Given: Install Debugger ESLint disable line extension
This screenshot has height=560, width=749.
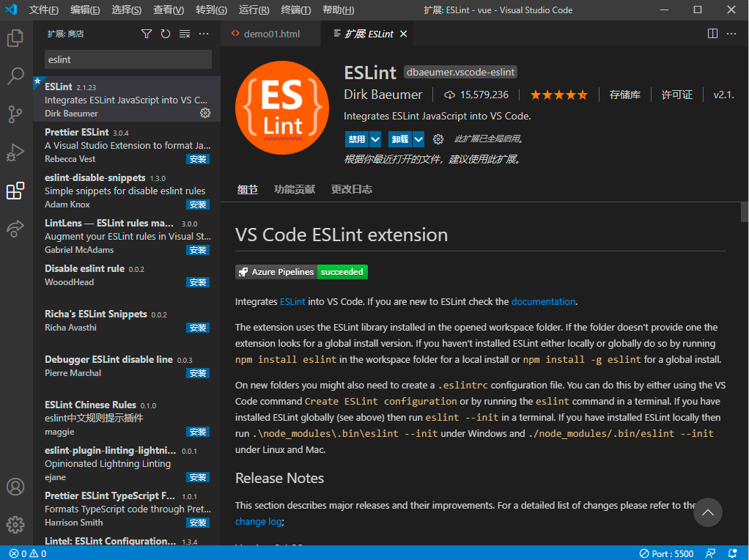Looking at the screenshot, I should point(198,373).
